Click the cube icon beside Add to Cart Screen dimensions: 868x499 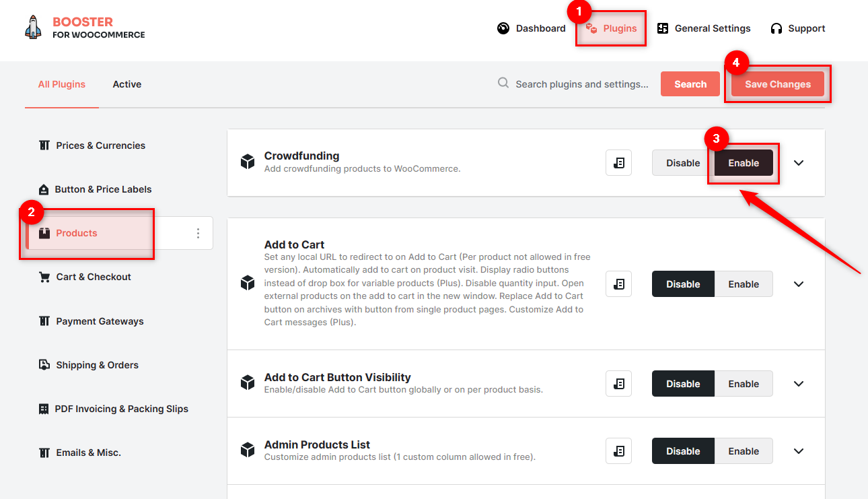[248, 283]
